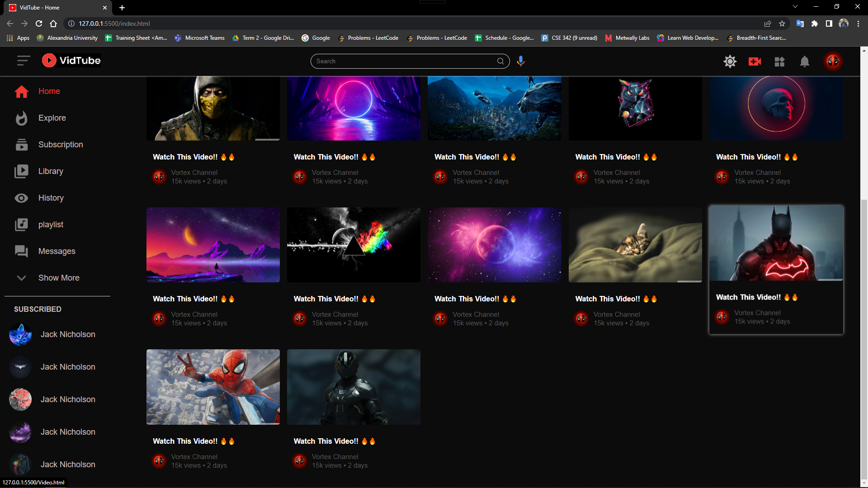The image size is (868, 488).
Task: Open the pink planet nebula video thumbnail
Action: coord(495,245)
